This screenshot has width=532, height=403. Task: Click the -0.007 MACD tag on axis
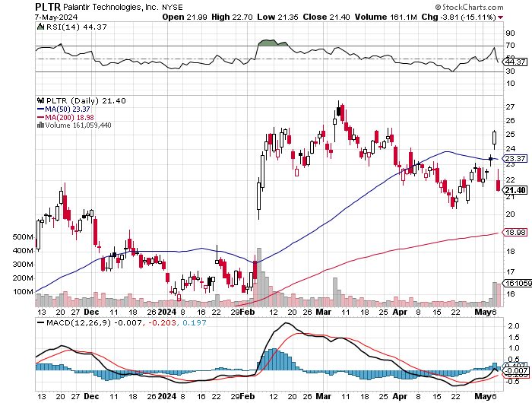[516, 371]
